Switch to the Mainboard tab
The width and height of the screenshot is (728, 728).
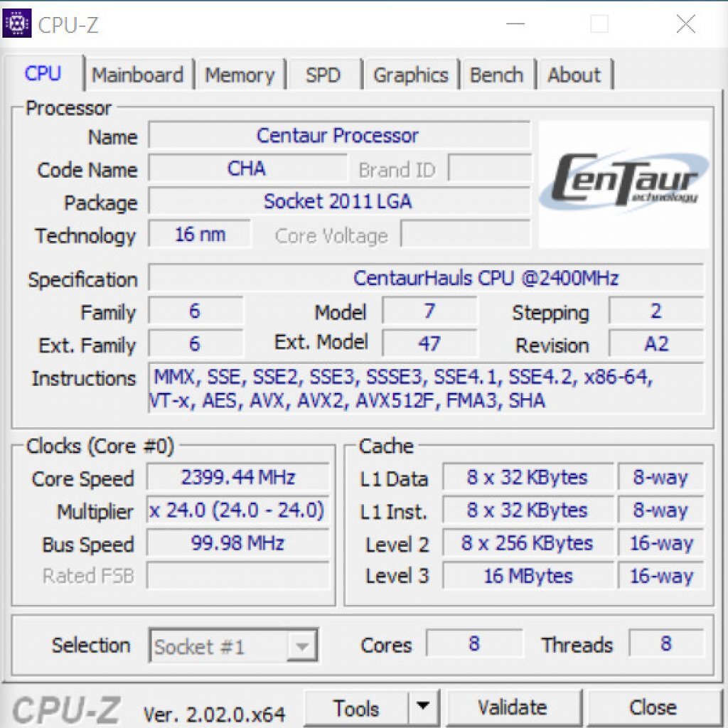coord(137,75)
